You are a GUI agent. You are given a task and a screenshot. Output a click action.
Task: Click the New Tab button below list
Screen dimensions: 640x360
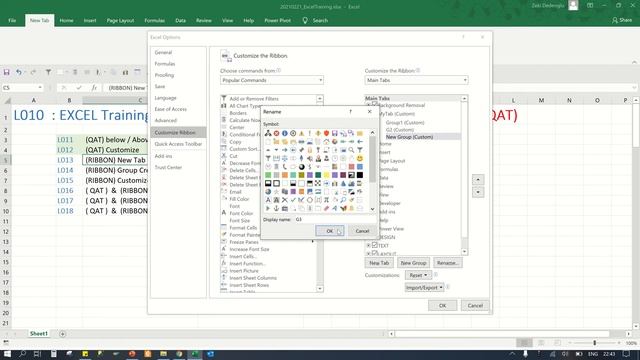pos(379,263)
